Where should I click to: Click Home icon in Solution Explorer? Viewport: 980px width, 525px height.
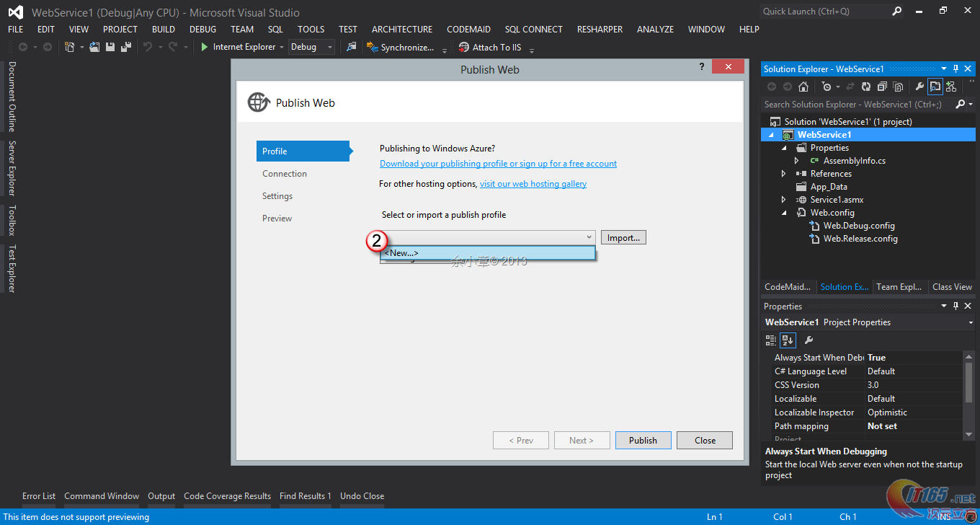[803, 87]
